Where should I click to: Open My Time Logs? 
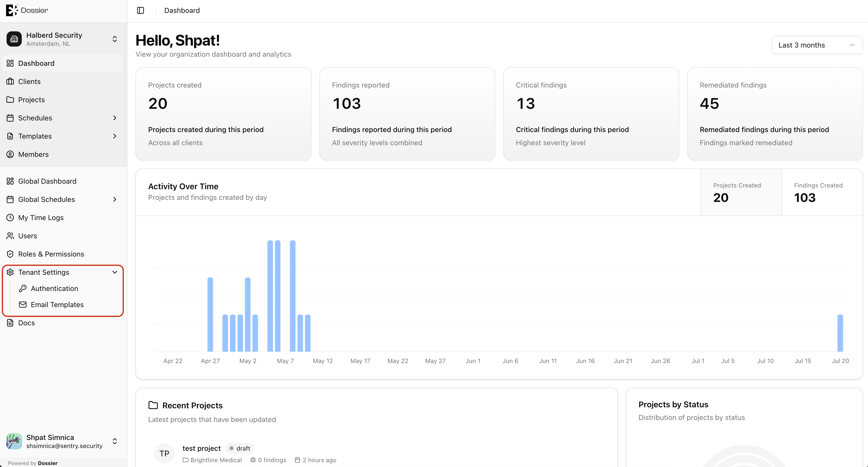[x=63, y=218]
